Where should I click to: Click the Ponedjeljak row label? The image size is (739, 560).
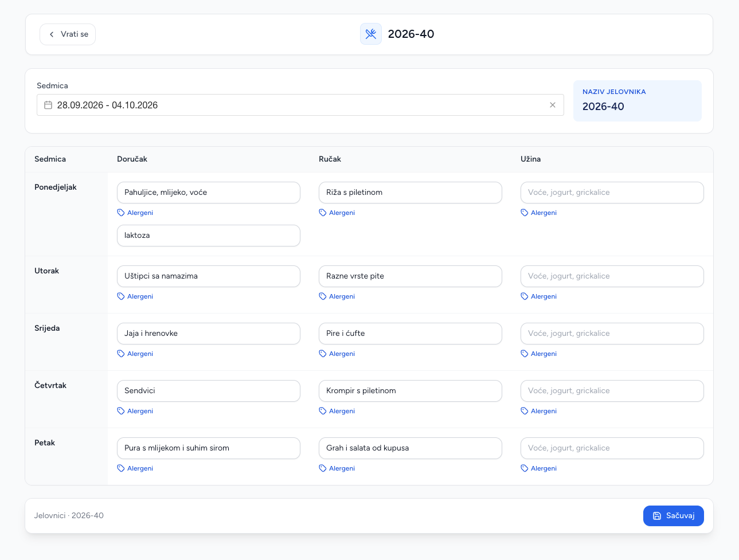coord(56,187)
